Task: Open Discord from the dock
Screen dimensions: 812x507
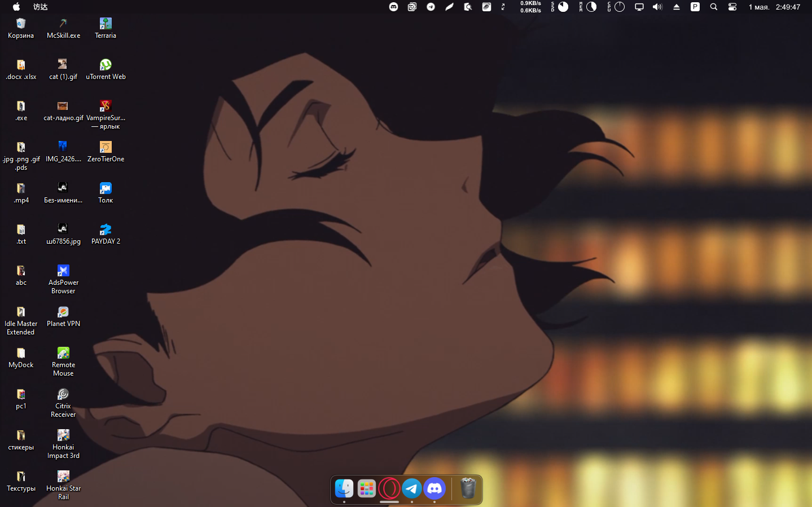Action: (434, 488)
